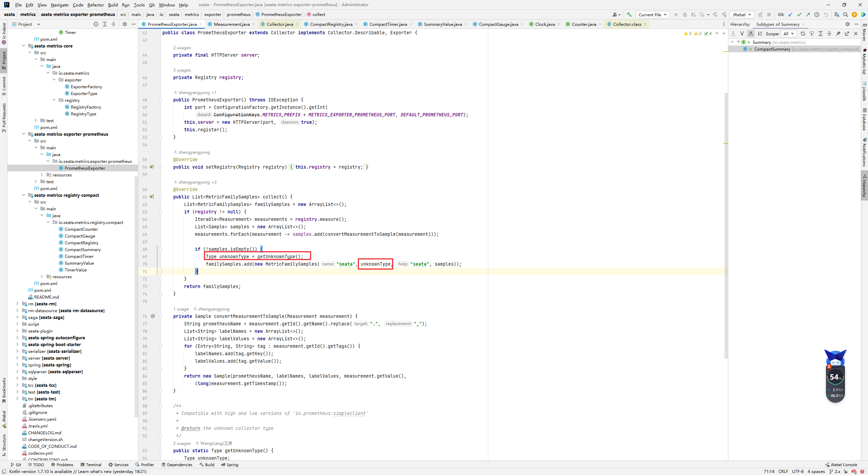Click the 2.x git branch widget

tap(835, 471)
